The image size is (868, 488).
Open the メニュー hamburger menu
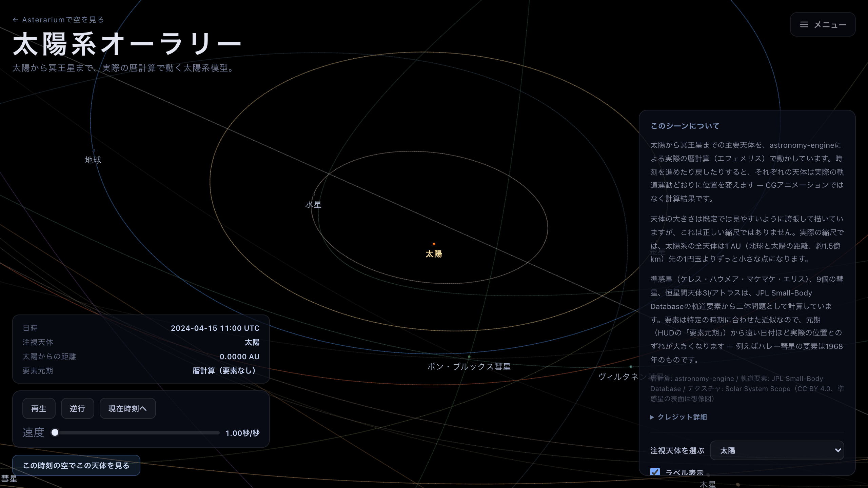click(823, 24)
